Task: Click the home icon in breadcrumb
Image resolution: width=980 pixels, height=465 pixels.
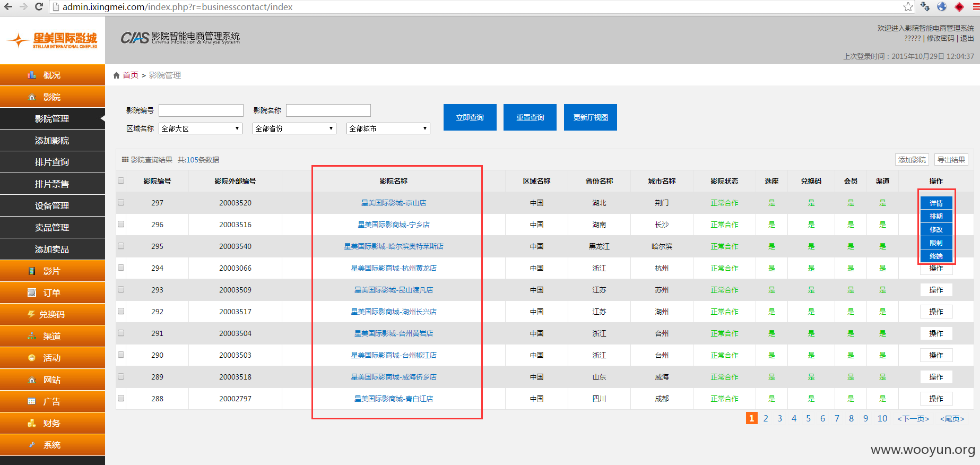Action: [117, 75]
